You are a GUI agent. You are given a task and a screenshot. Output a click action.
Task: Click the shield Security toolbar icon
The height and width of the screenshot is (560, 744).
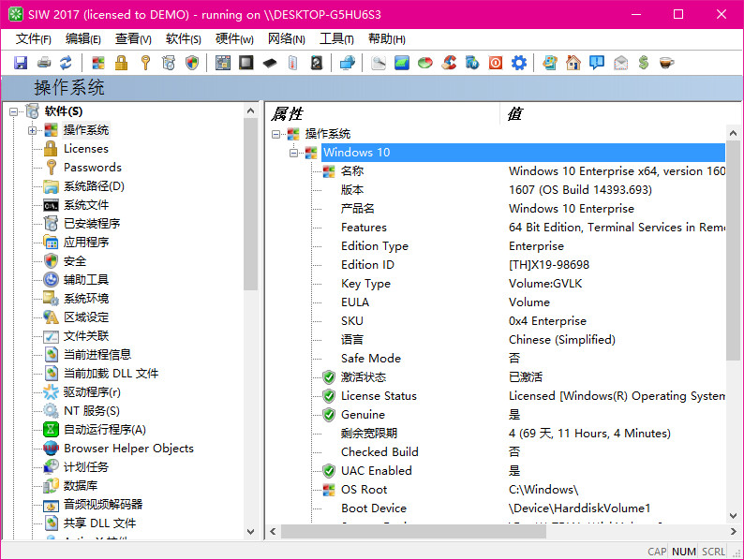(192, 63)
